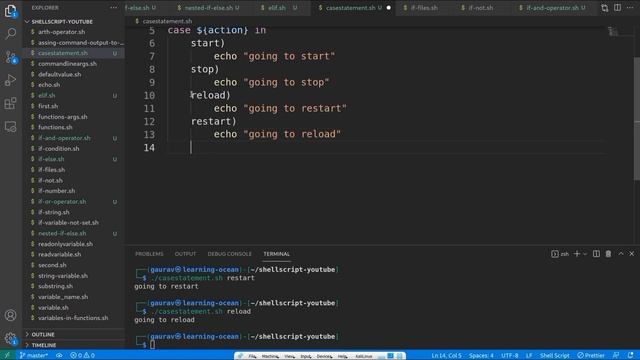This screenshot has width=640, height=360.
Task: Click the editor minimap
Action: pos(613,31)
